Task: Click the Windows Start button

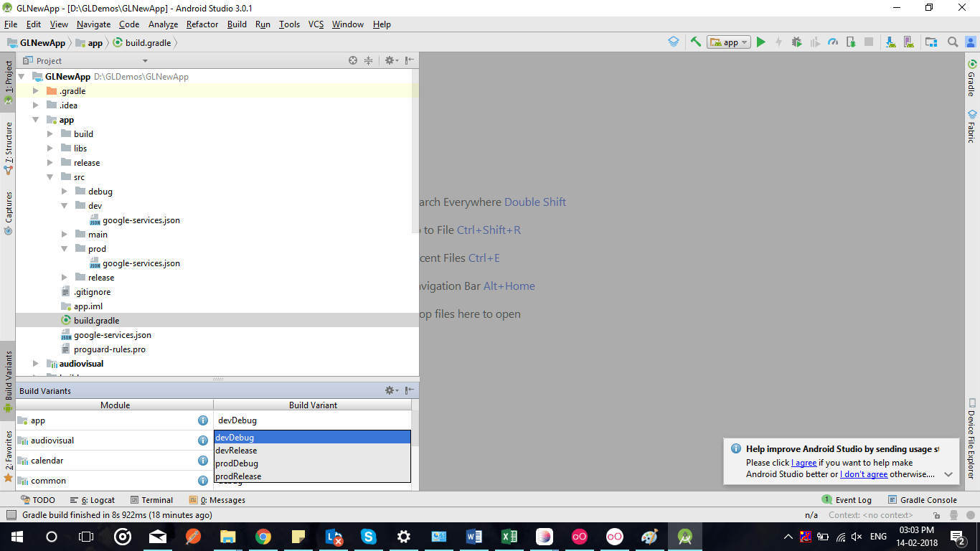Action: 17,537
